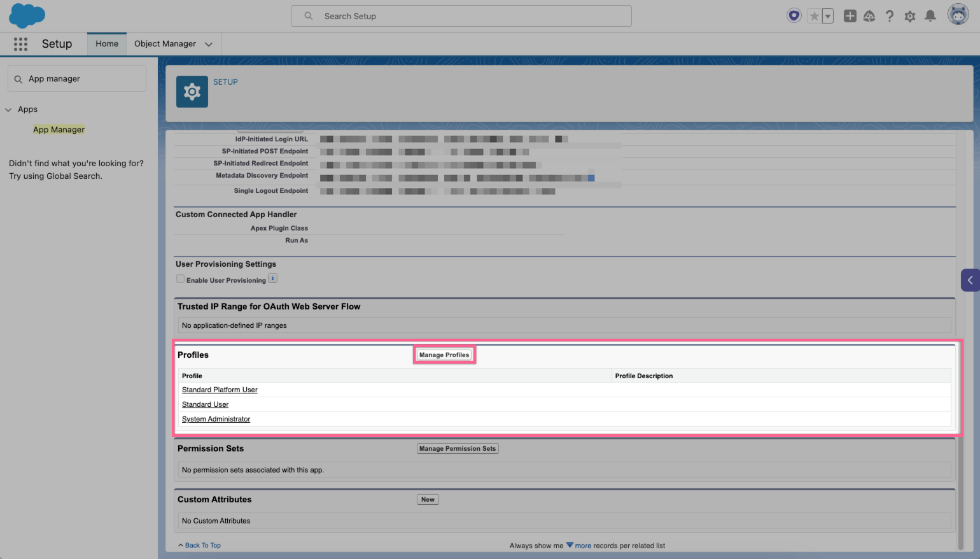The width and height of the screenshot is (980, 559).
Task: Enable the Enable User Provisioning checkbox
Action: [180, 278]
